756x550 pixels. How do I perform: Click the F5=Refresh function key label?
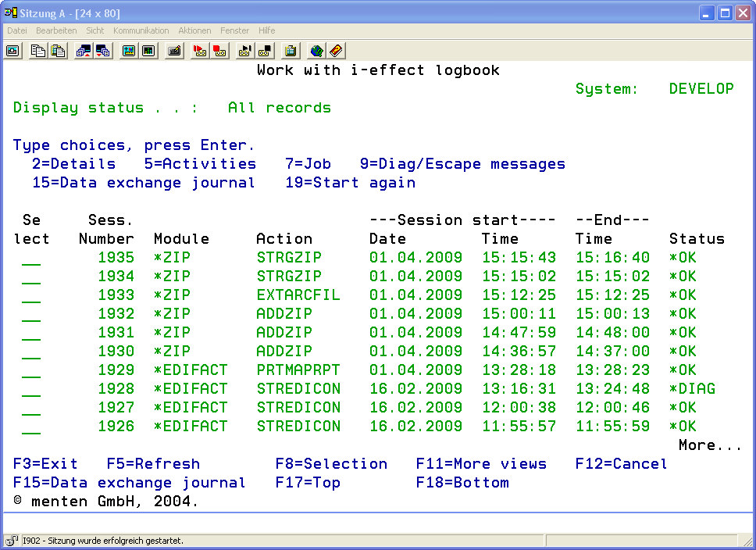(x=153, y=464)
